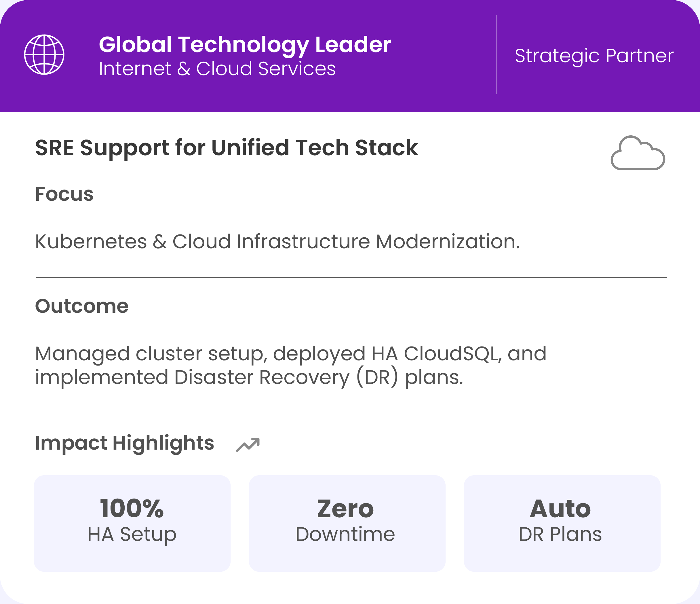Click the Internet & Cloud Services subtitle

217,69
